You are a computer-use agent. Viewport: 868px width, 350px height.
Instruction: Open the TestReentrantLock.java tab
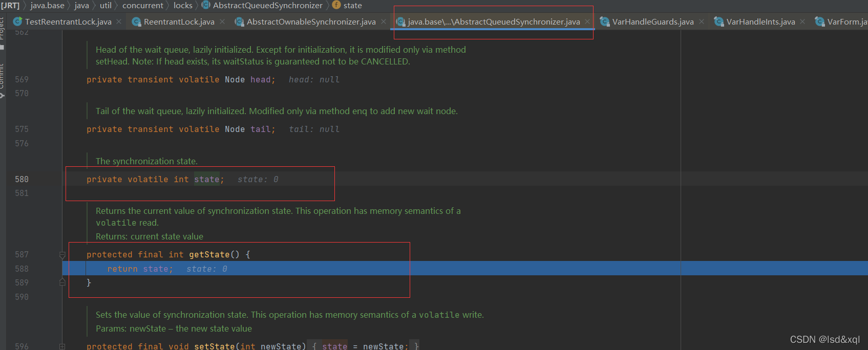click(x=68, y=21)
